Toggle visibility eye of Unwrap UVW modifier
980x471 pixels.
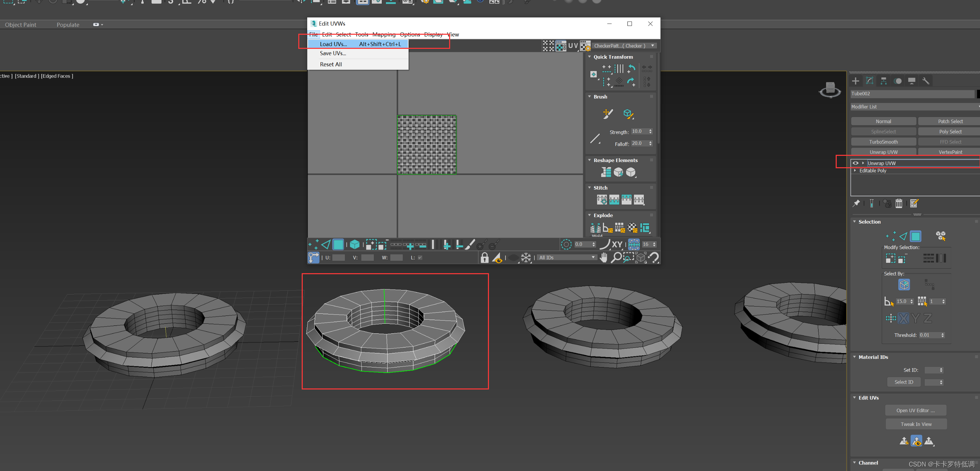coord(856,163)
